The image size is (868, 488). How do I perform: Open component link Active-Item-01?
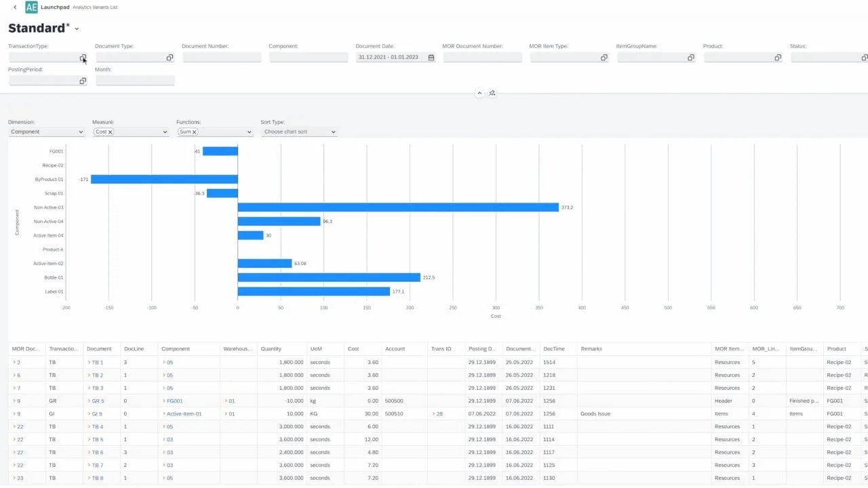184,414
